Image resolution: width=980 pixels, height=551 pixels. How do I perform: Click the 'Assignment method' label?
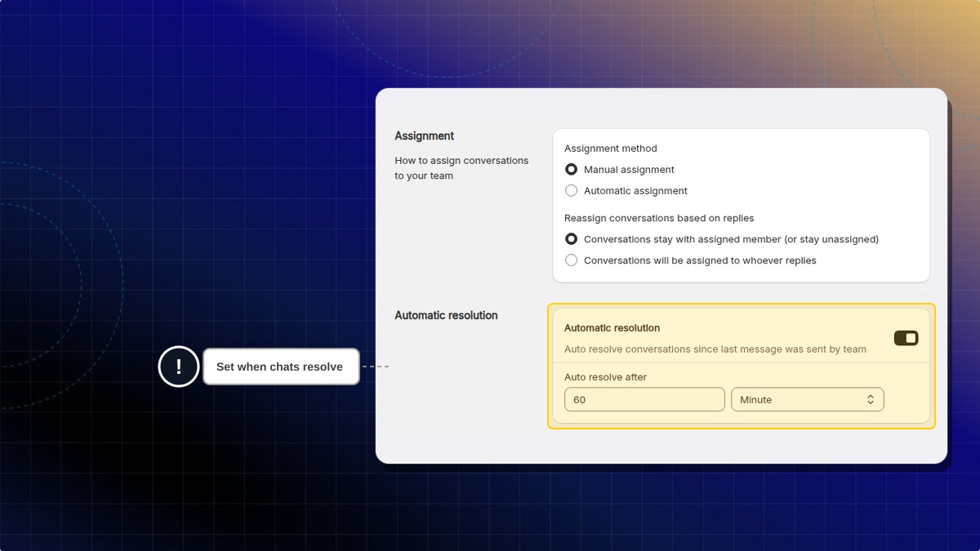[611, 149]
